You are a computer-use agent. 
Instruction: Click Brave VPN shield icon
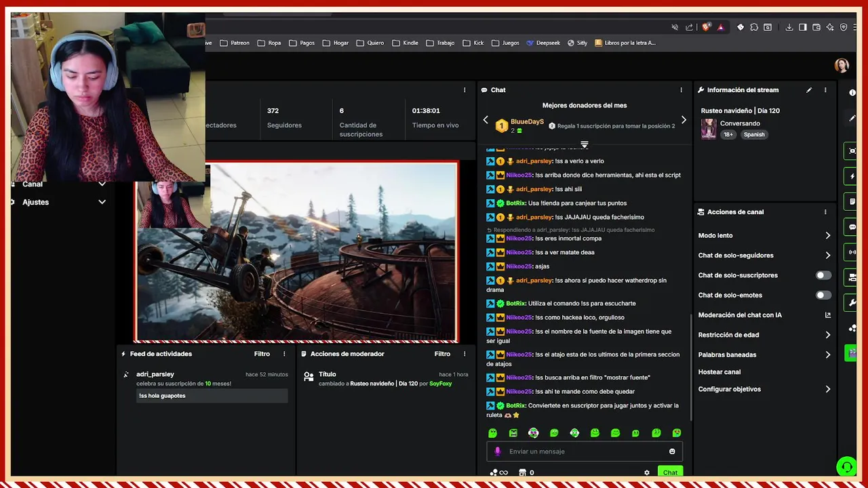click(844, 27)
